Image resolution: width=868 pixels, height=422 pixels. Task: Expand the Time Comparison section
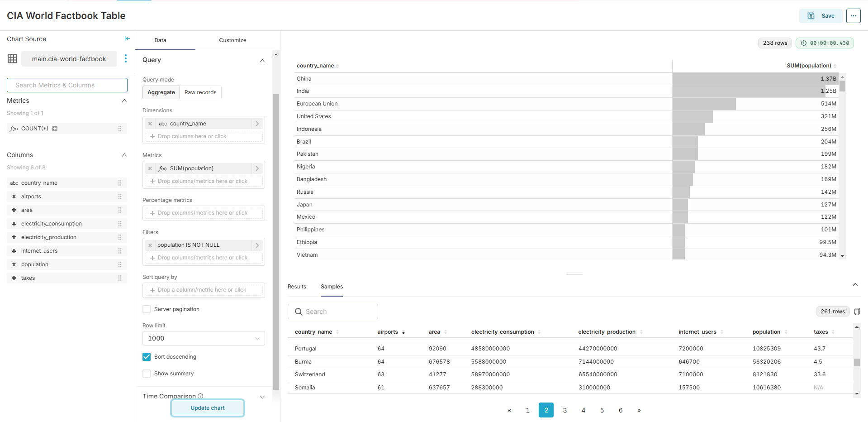click(x=262, y=397)
